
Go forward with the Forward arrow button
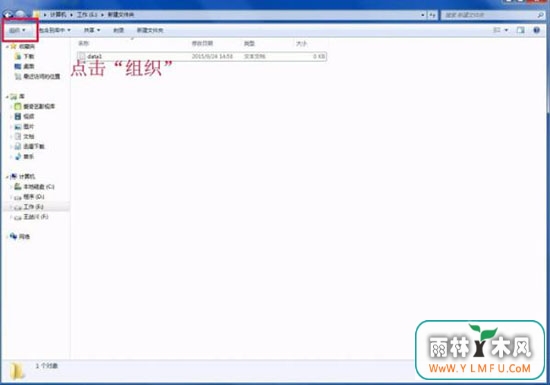[21, 14]
